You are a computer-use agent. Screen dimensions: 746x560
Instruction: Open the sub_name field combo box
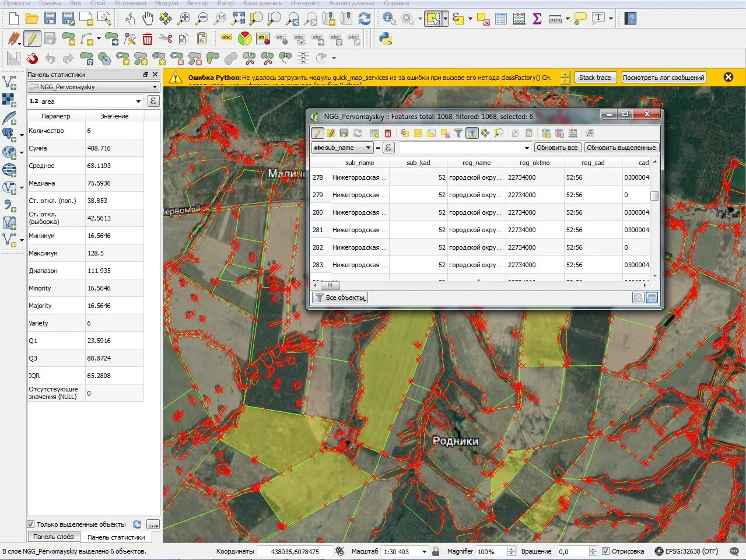click(x=342, y=148)
